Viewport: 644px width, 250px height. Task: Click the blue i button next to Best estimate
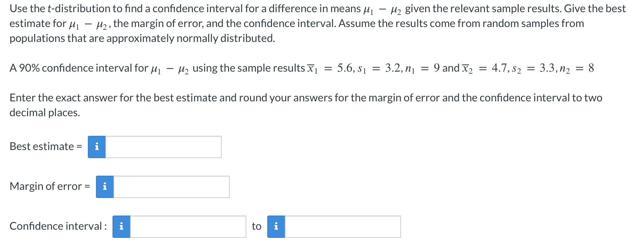(x=97, y=147)
